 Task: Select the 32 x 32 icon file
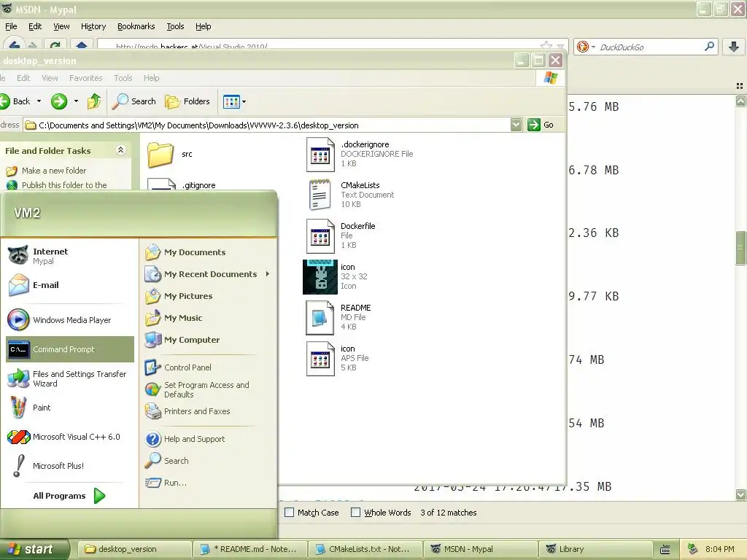336,276
